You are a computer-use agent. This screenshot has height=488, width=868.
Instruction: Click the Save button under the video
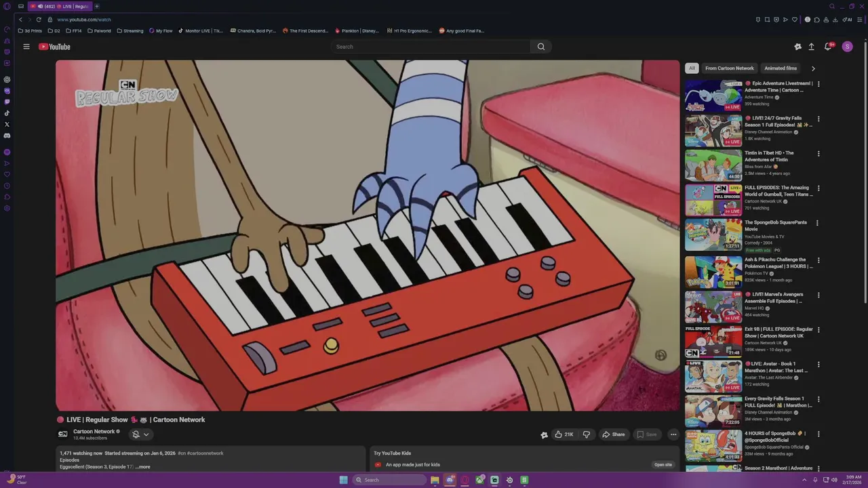click(x=646, y=434)
